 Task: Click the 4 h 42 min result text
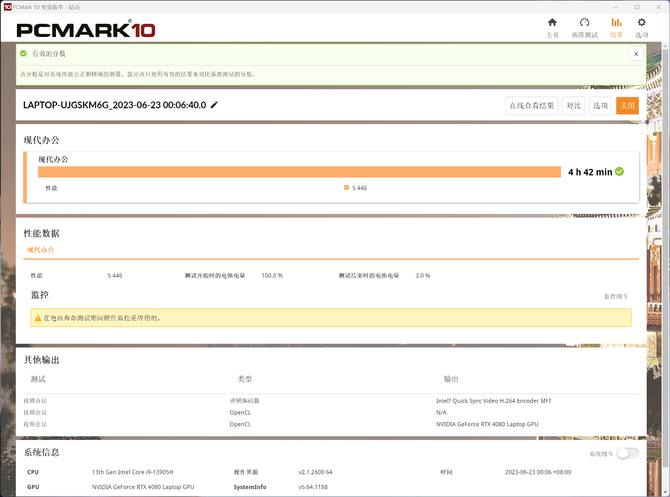[x=590, y=172]
